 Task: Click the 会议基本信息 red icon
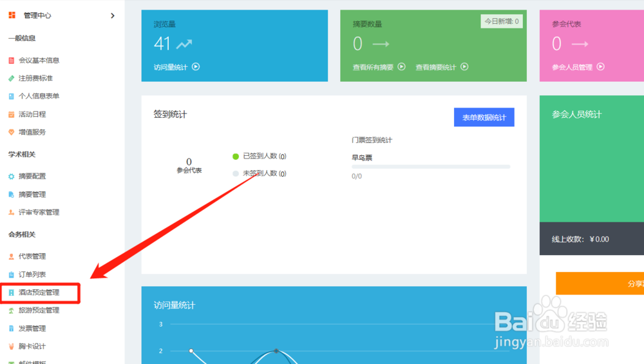click(11, 61)
